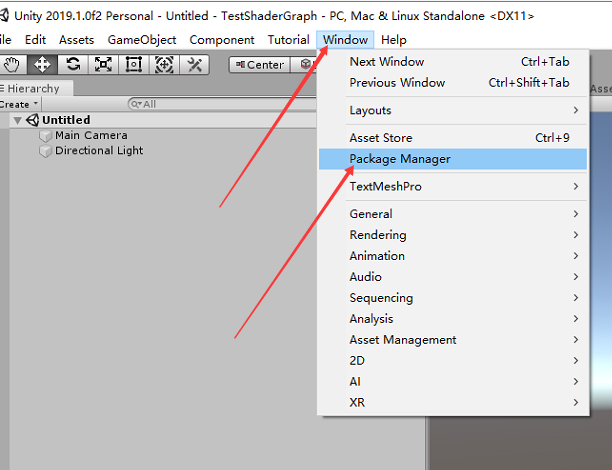This screenshot has width=612, height=470.
Task: Open the Edit menu
Action: (35, 40)
